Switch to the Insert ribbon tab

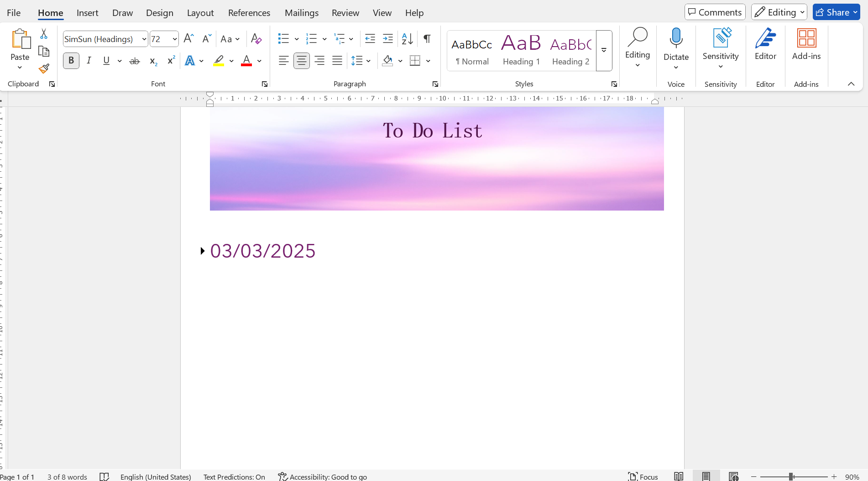click(x=87, y=12)
